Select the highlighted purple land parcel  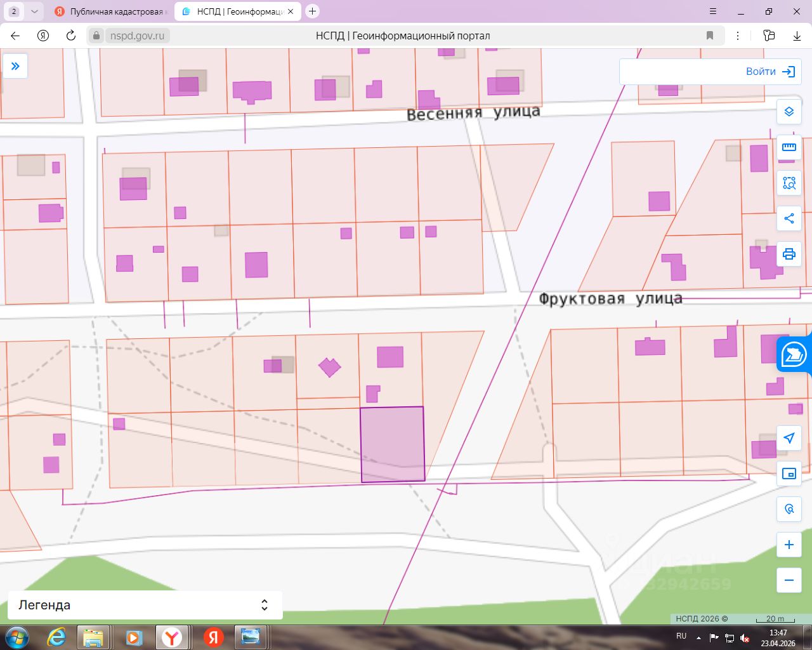pos(393,444)
